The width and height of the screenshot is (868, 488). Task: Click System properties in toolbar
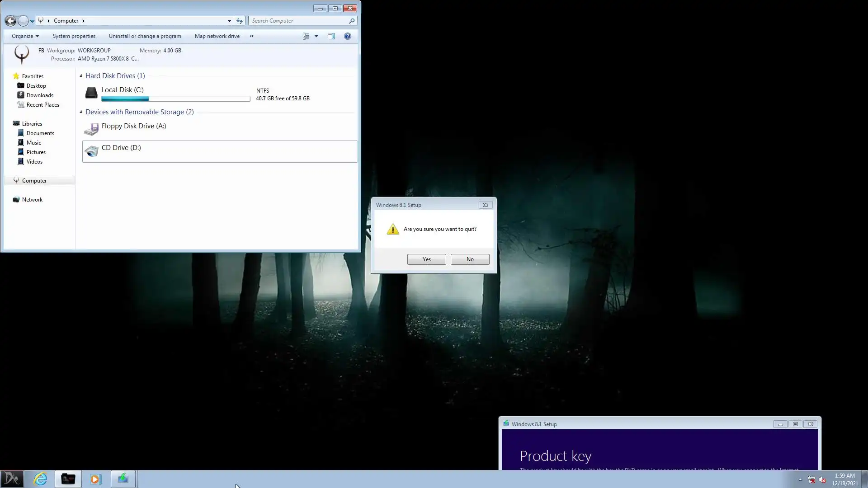pos(74,36)
